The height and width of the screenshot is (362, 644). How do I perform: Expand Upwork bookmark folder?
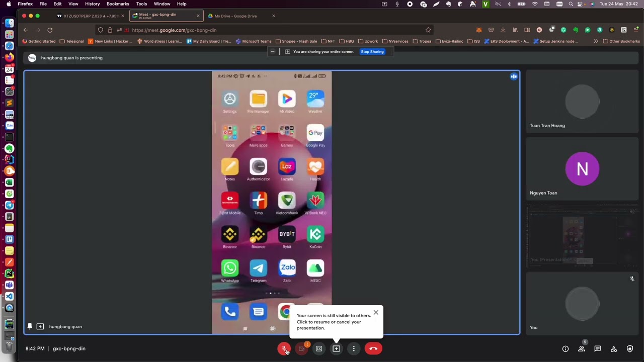coord(368,41)
